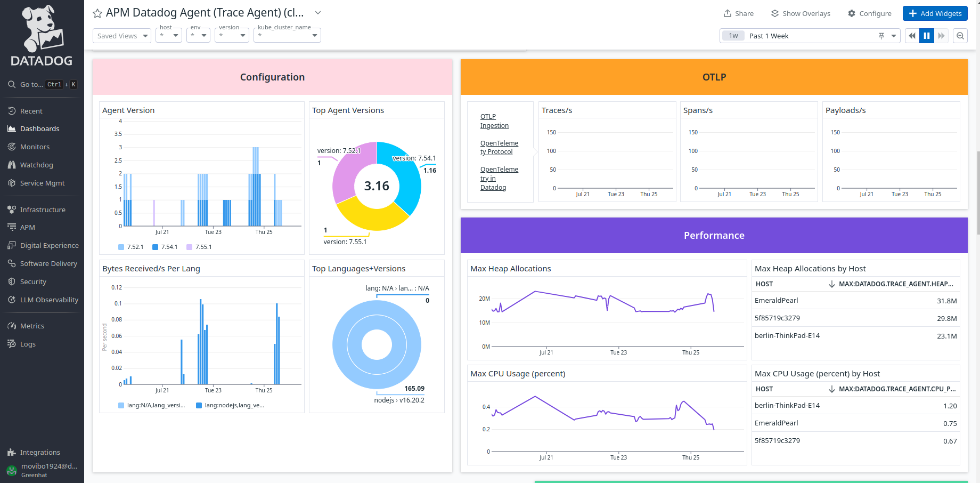
Task: Open the Watchdog section from the sidebar
Action: click(x=37, y=165)
